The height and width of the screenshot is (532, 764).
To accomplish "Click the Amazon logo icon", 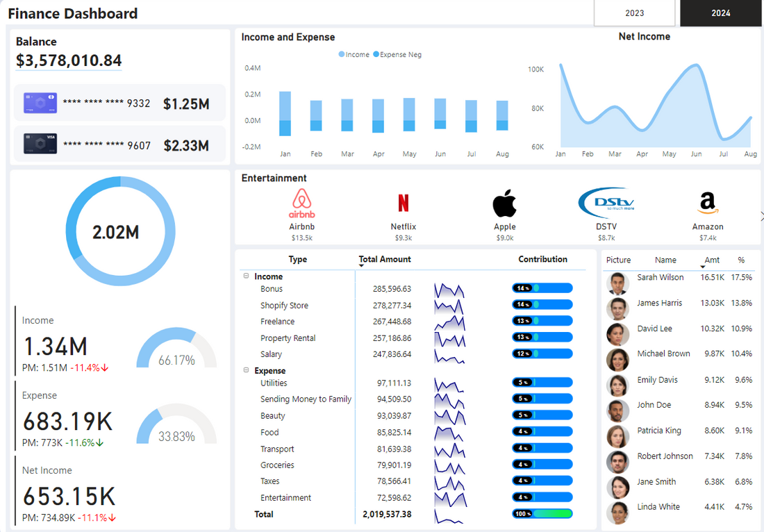I will coord(708,203).
